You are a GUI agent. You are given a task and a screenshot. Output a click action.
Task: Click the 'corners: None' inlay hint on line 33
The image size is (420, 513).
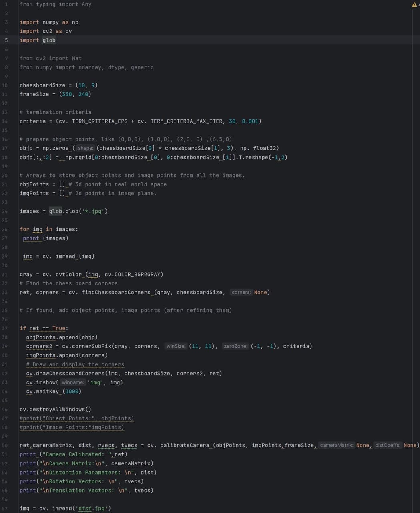(x=241, y=292)
